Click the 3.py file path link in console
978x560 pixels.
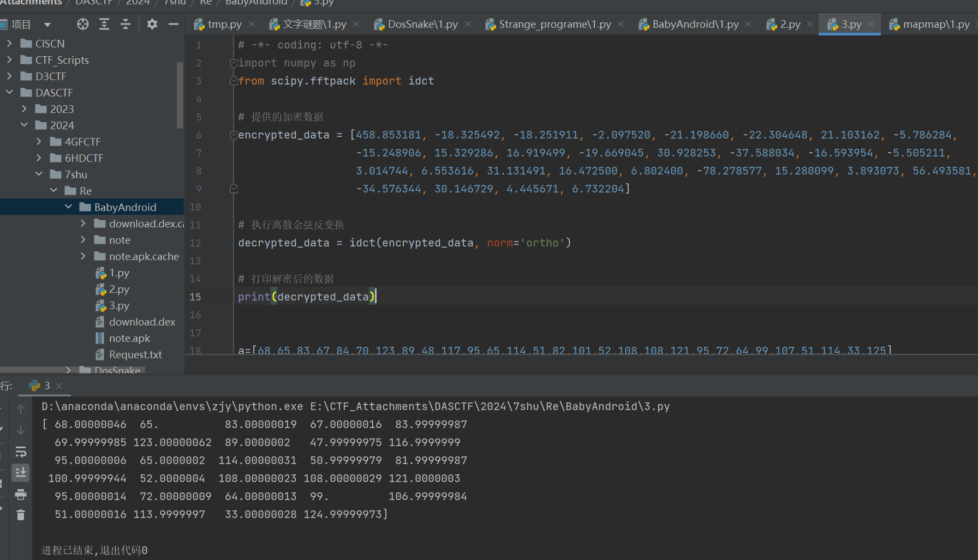pos(490,406)
